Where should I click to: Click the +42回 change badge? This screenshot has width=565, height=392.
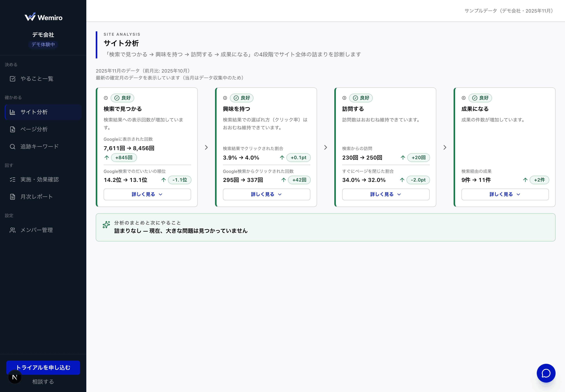coord(299,180)
